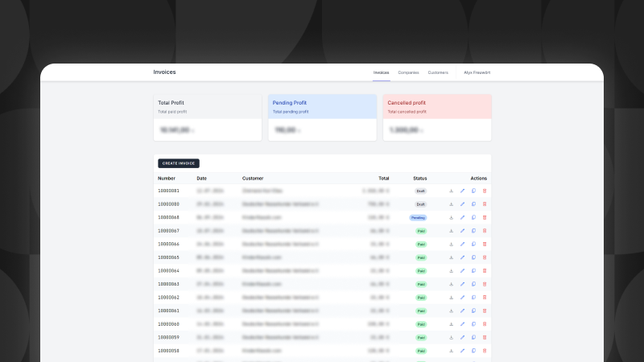Edit invoice 10000061

(462, 311)
